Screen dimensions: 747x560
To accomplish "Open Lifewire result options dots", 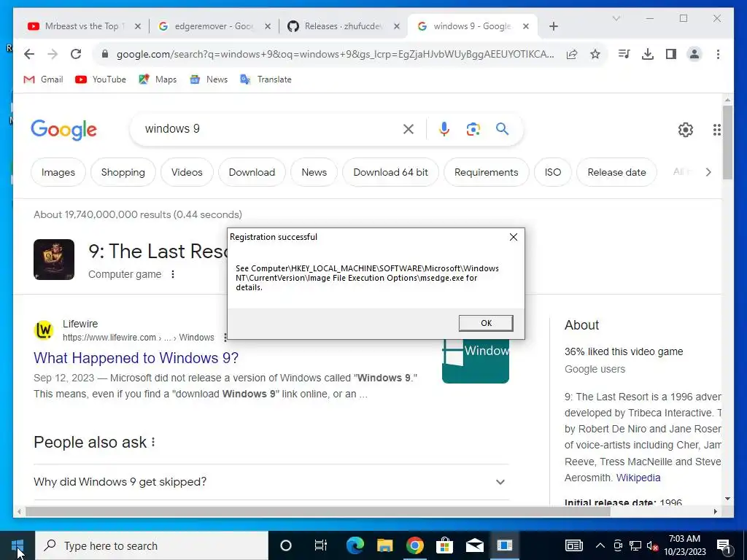I will (x=225, y=337).
